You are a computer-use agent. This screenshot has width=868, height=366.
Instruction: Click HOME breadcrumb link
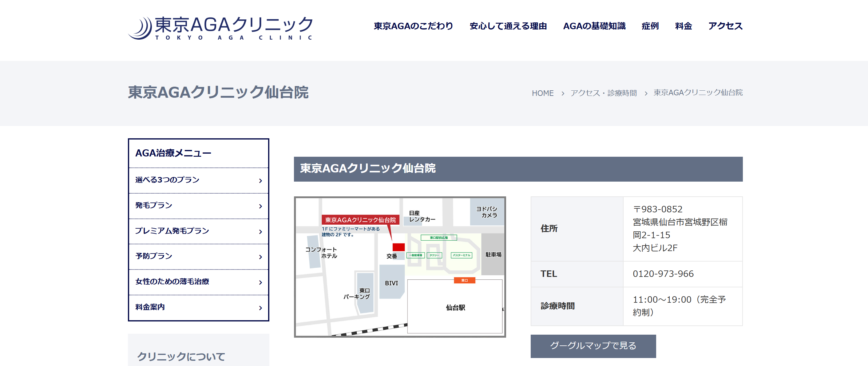[x=542, y=93]
